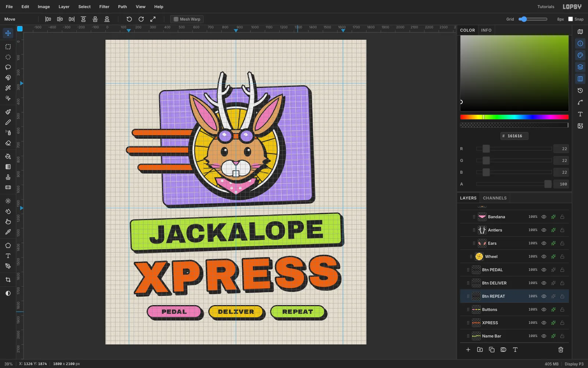Toggle visibility of Btn REPEAT layer
This screenshot has height=368, width=588.
coord(544,296)
